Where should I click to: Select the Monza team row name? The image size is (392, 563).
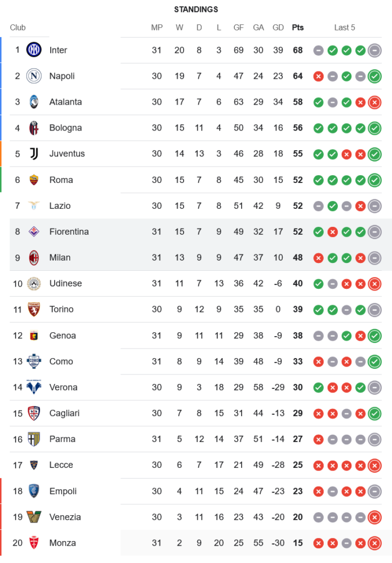coord(63,543)
